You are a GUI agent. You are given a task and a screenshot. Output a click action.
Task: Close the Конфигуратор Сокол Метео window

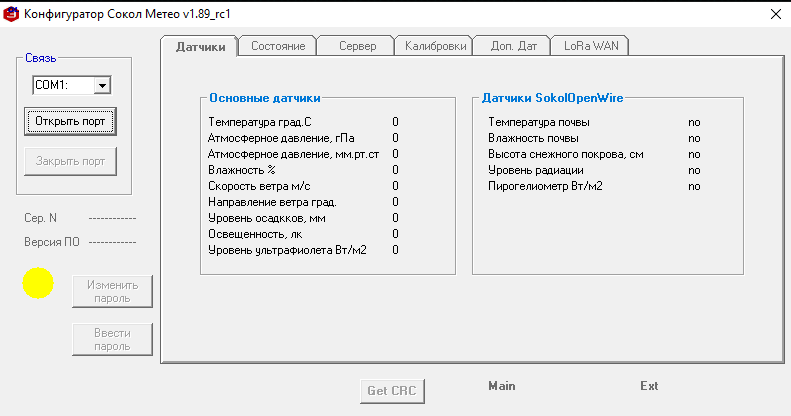tap(776, 14)
